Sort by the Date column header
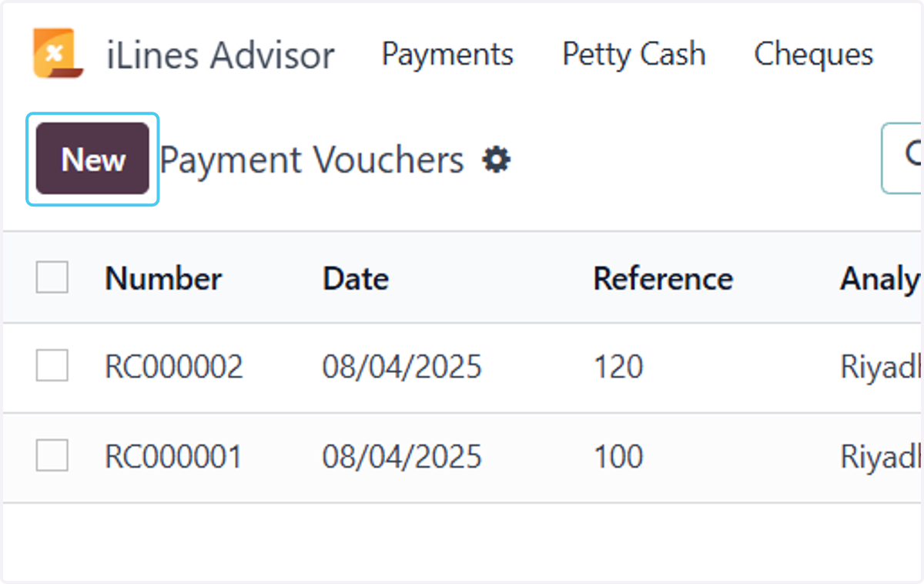The width and height of the screenshot is (924, 584). tap(355, 278)
